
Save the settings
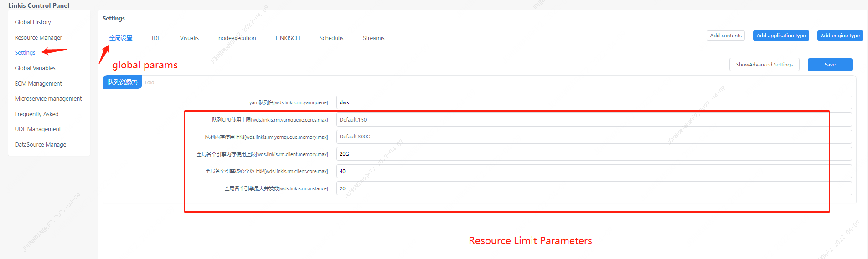point(830,65)
